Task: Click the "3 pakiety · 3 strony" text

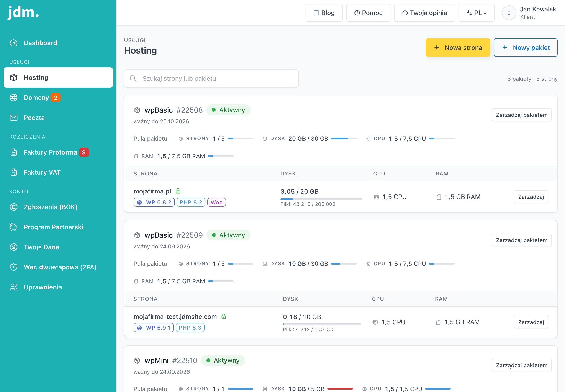Action: 532,79
